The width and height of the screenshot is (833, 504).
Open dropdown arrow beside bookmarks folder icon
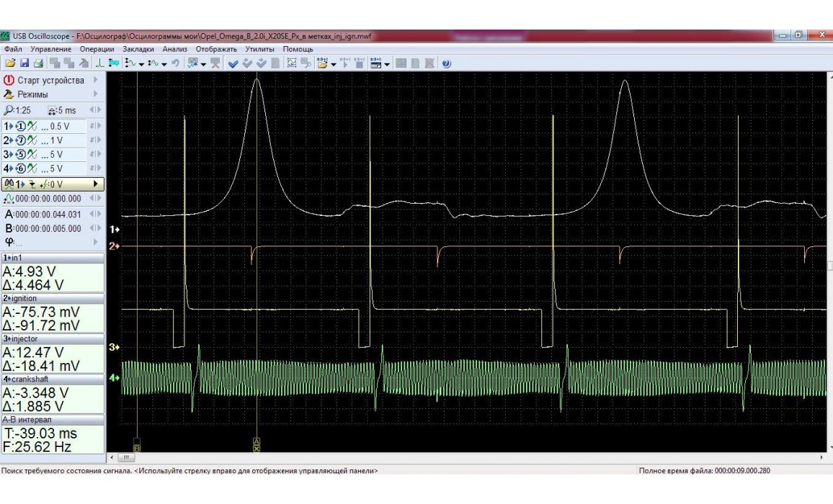[334, 63]
